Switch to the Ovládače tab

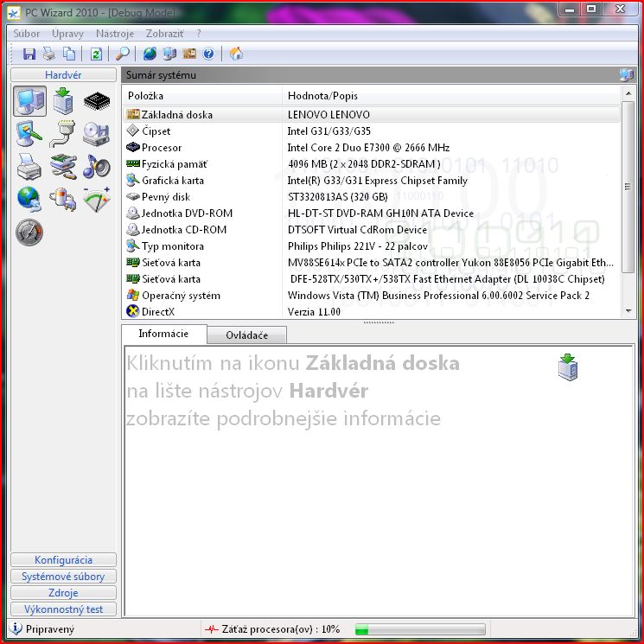[x=246, y=335]
